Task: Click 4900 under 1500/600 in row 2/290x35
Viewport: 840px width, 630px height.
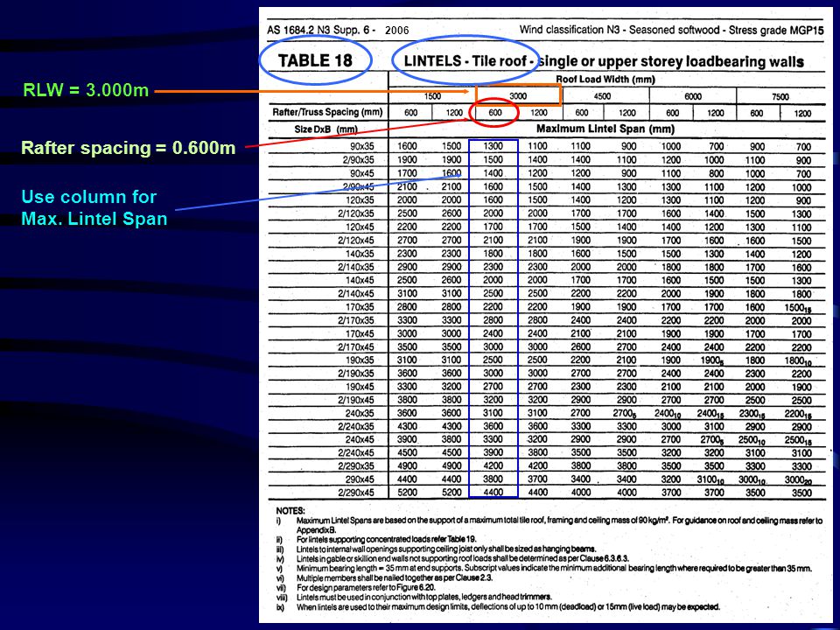Action: 407,466
